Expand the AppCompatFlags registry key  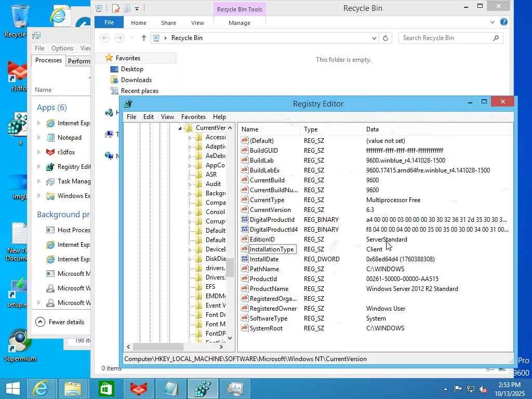coord(190,166)
